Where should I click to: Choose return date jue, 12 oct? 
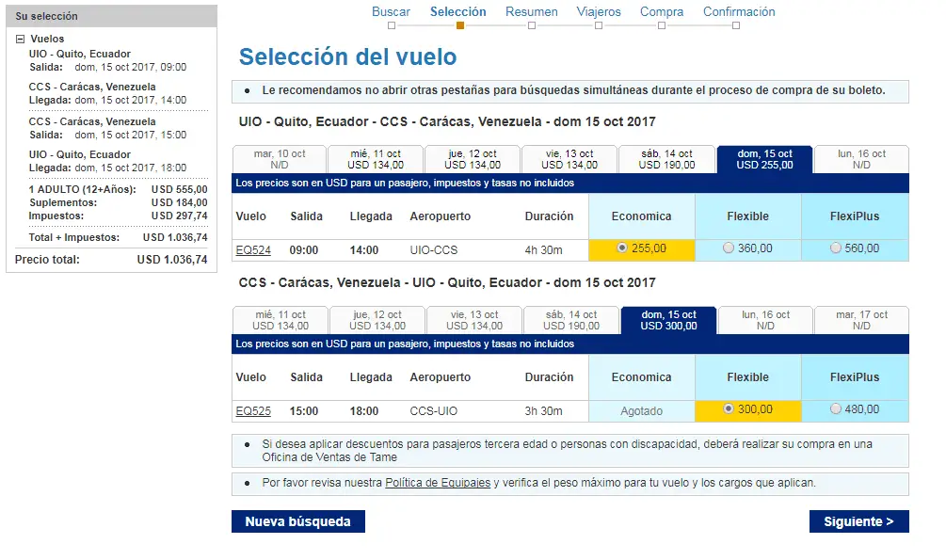pyautogui.click(x=377, y=320)
